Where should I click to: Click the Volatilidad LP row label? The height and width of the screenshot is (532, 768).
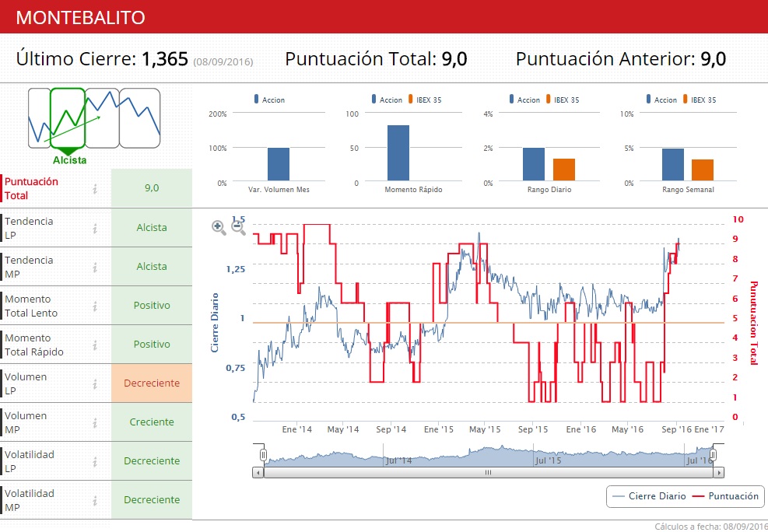(x=30, y=461)
